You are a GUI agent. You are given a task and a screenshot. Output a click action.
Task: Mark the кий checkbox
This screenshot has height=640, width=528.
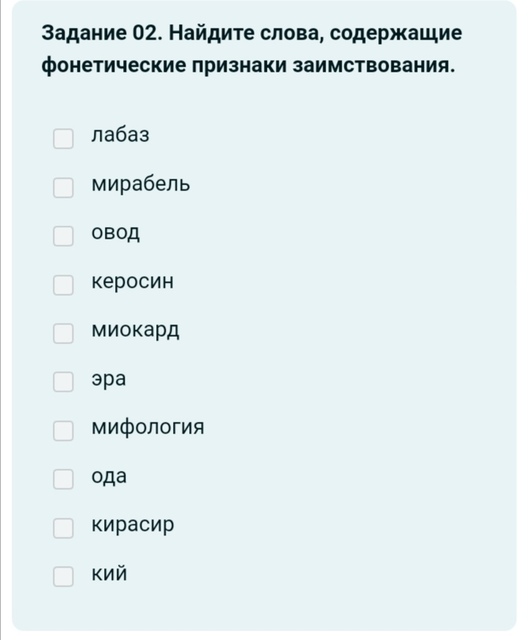[63, 576]
